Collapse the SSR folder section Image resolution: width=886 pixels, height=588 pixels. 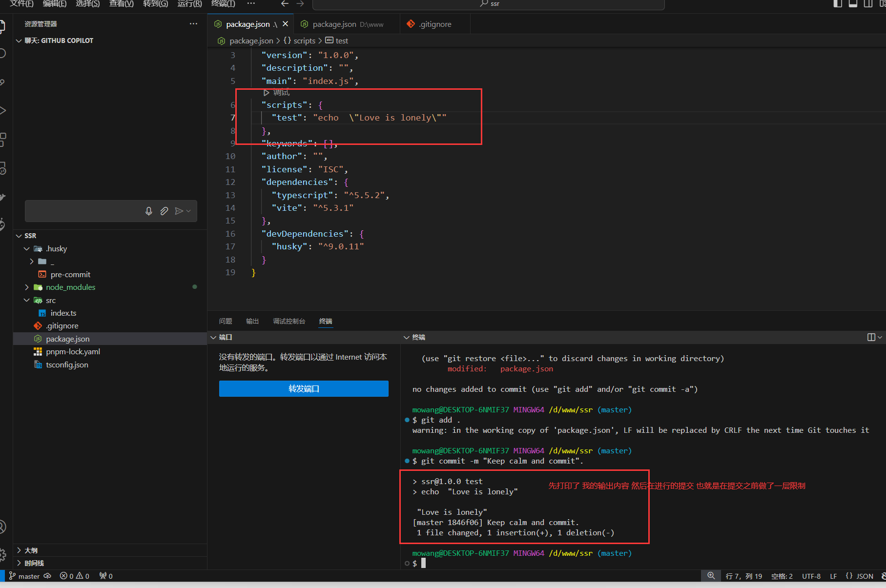19,236
